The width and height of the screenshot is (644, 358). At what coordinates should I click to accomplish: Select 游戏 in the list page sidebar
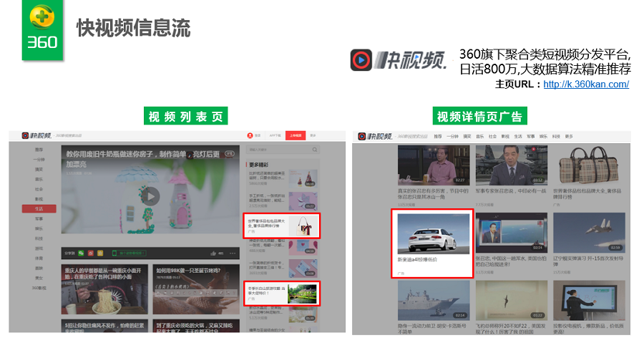pyautogui.click(x=39, y=248)
